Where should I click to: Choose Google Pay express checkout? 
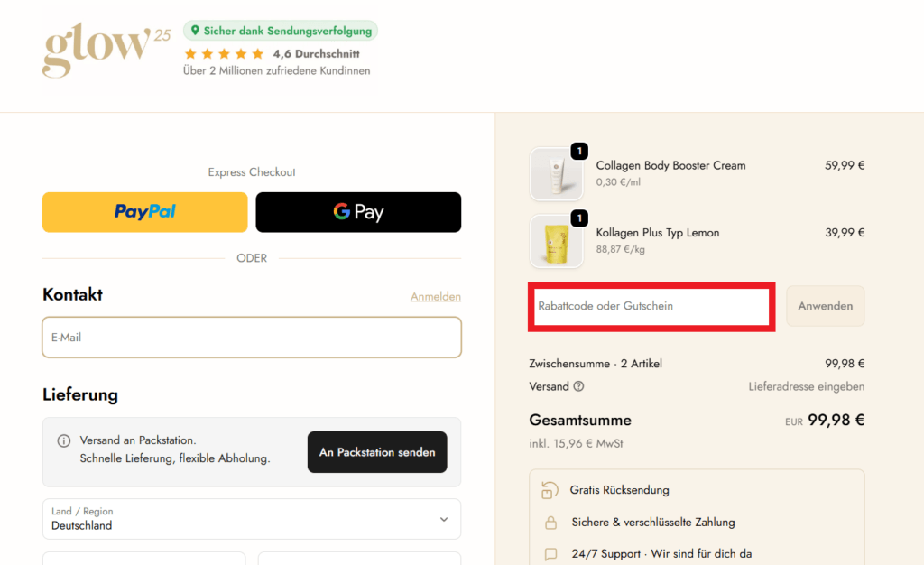pos(358,212)
